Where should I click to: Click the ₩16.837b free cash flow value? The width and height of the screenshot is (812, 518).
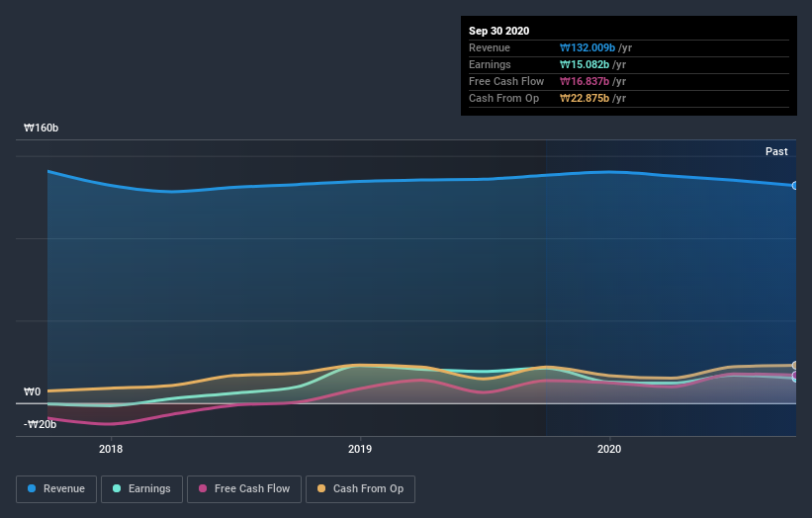[x=585, y=81]
